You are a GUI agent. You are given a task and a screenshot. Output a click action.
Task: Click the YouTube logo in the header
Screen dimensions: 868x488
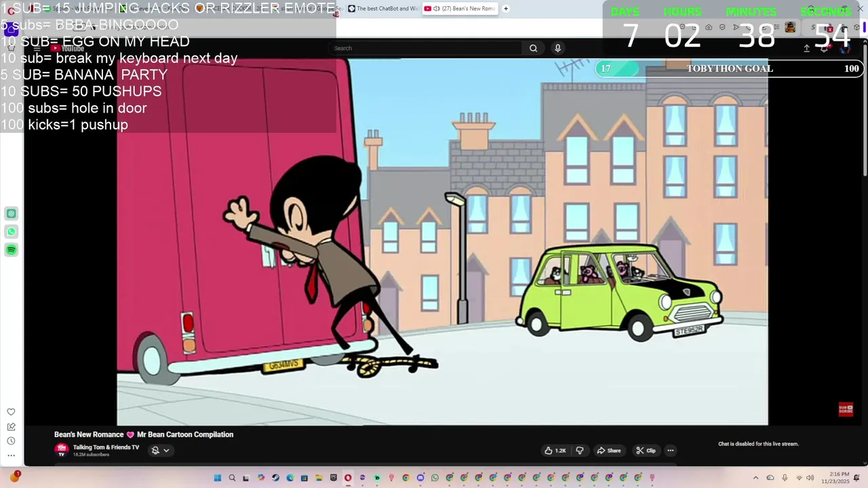click(x=68, y=48)
